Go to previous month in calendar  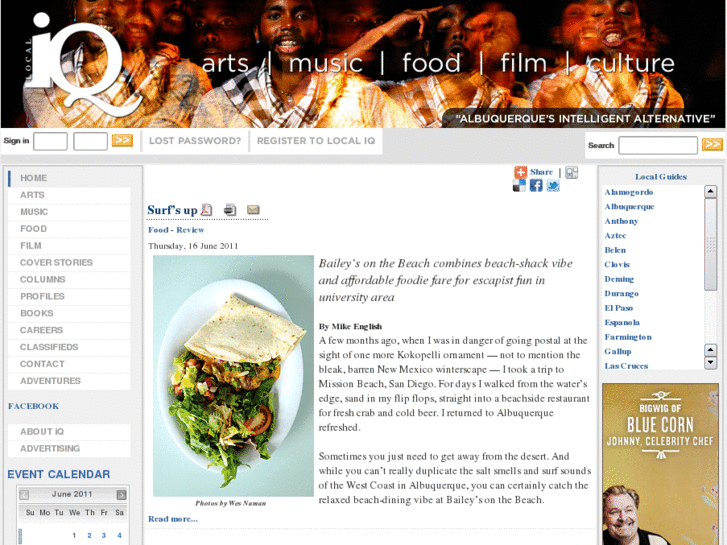pos(24,495)
